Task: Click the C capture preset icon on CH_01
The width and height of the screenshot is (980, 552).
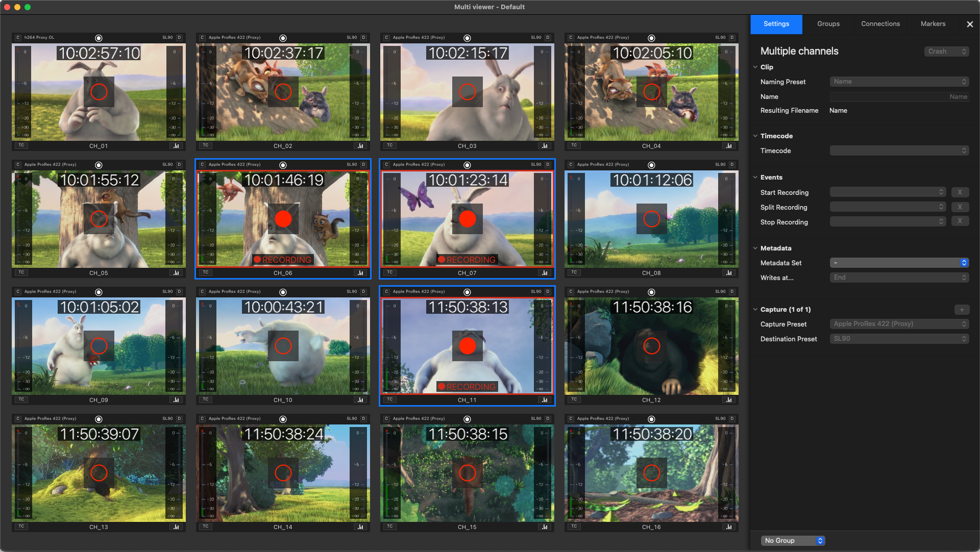Action: tap(18, 38)
